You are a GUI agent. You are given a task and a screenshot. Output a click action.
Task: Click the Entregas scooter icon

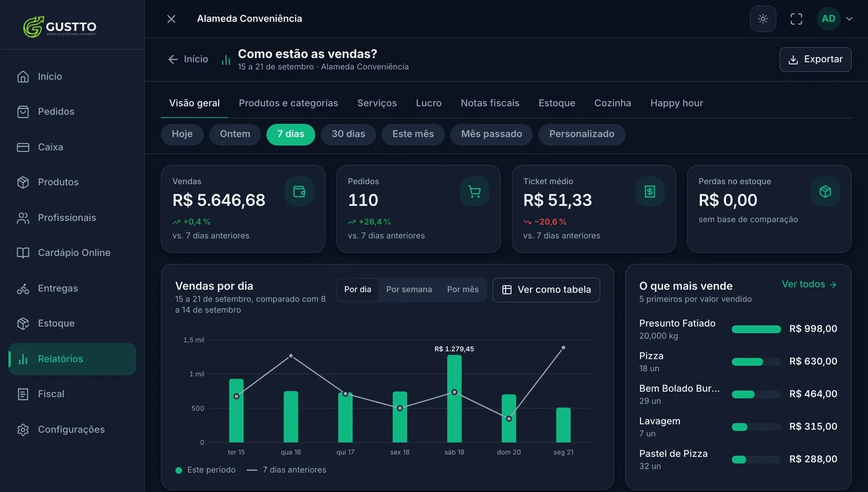coord(23,288)
